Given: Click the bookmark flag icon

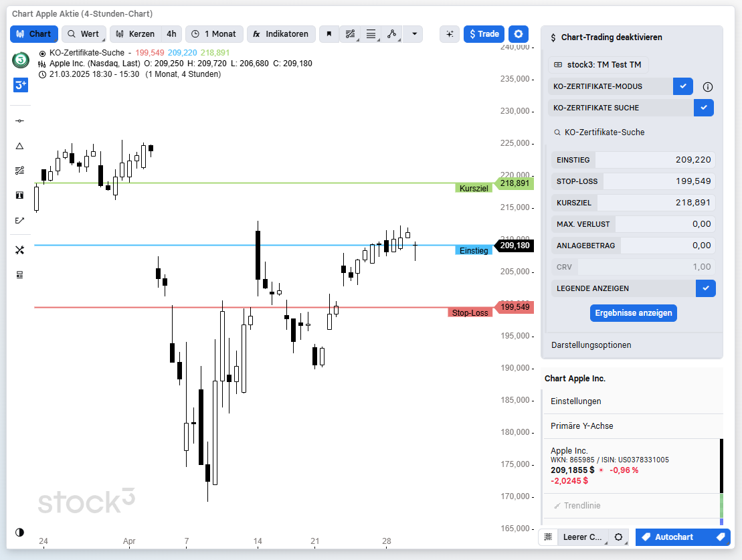Looking at the screenshot, I should coord(329,34).
